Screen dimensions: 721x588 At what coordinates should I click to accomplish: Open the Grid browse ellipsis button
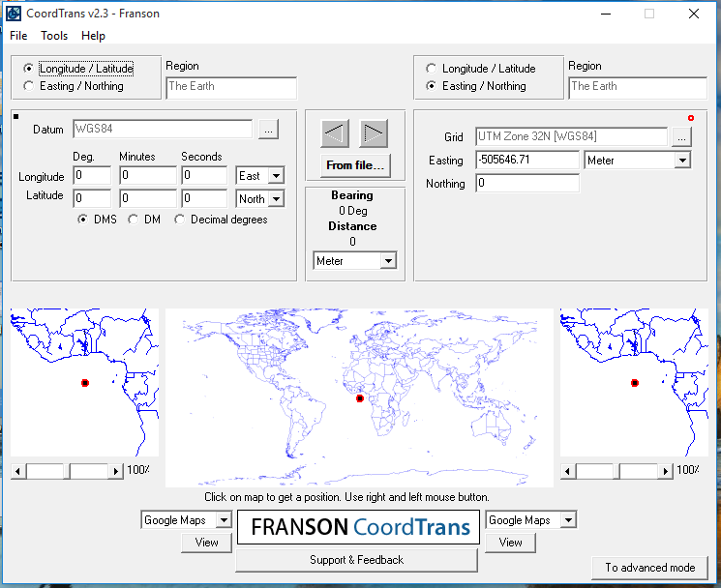point(681,137)
